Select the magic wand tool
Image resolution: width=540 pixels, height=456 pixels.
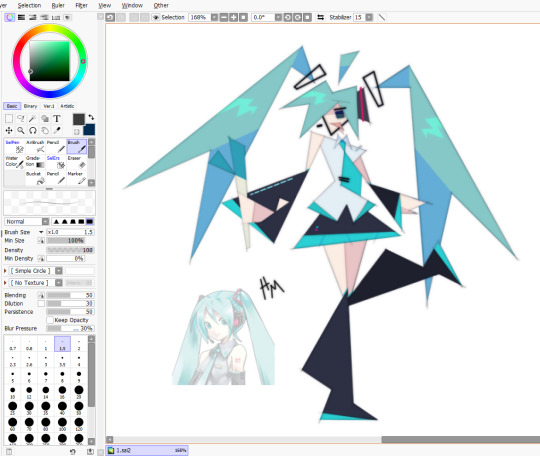(33, 119)
